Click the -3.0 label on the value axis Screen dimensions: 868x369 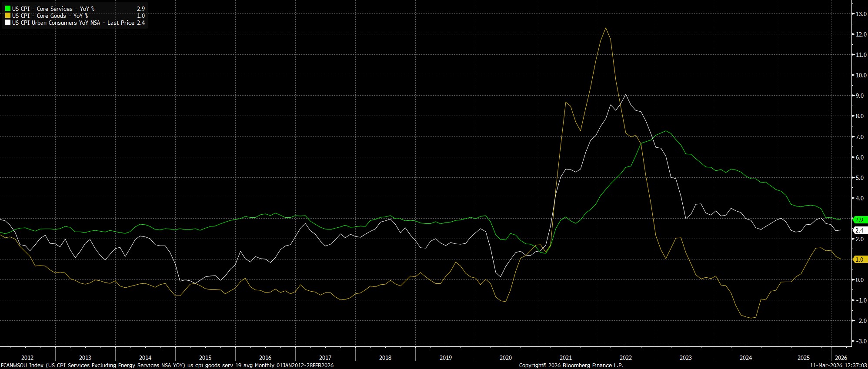[x=858, y=341]
